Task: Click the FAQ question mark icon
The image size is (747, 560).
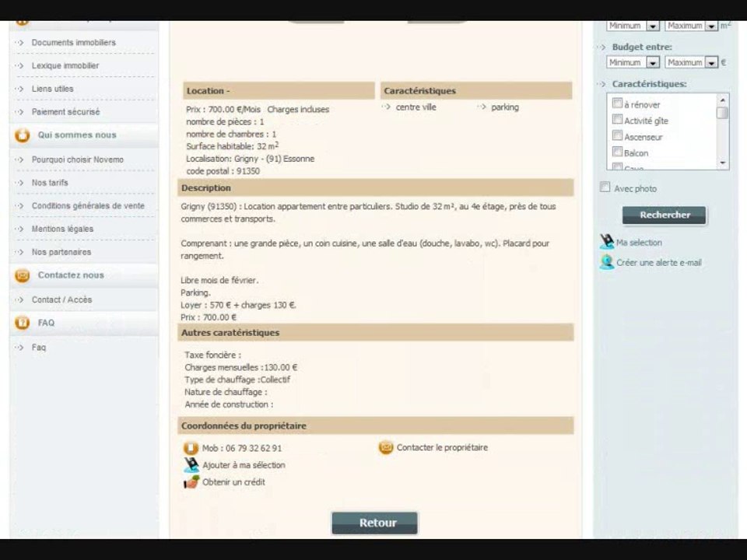Action: tap(22, 323)
